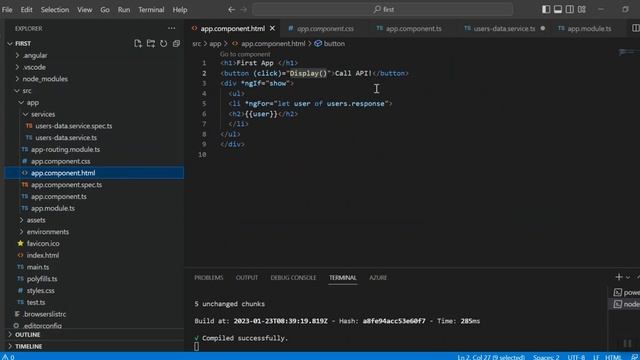Refresh the Explorer file tree
The width and height of the screenshot is (640, 360).
click(164, 43)
